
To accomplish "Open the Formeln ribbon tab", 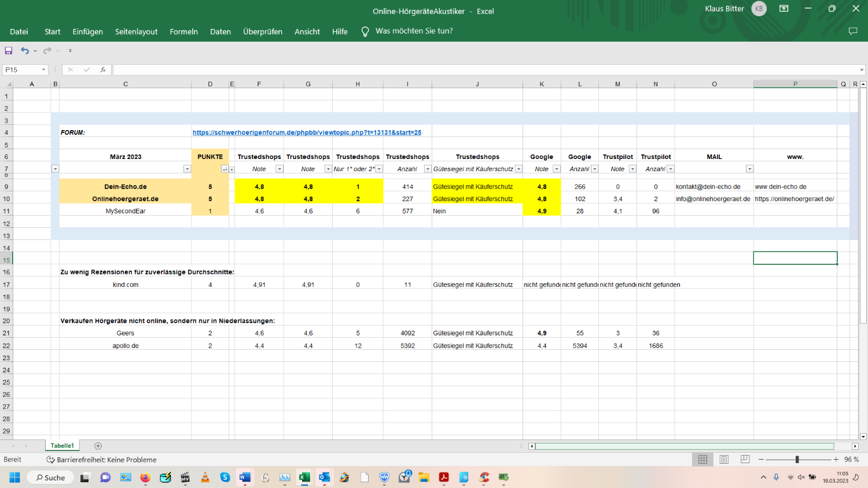I will click(183, 32).
